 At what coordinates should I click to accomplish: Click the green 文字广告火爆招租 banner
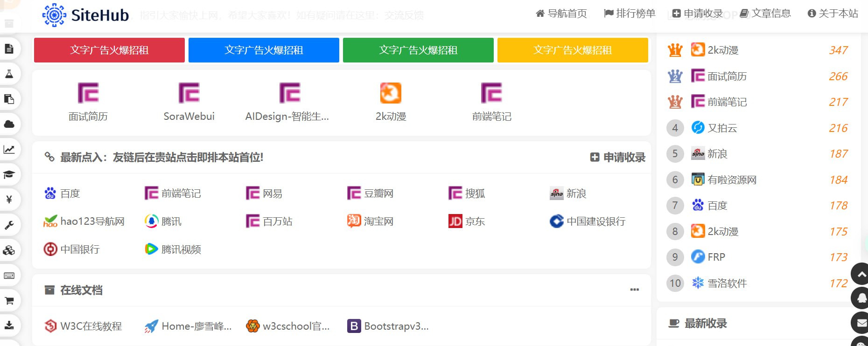coord(418,50)
